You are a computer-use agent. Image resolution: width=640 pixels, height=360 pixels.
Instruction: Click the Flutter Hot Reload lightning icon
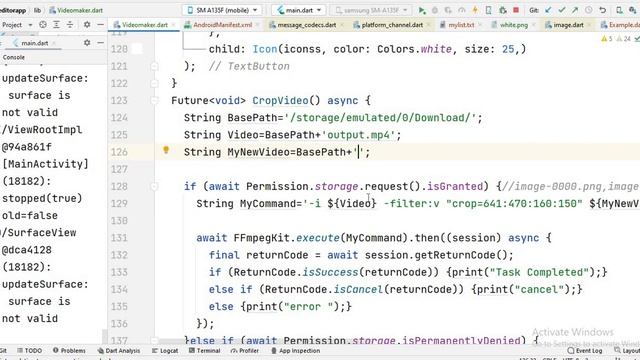pyautogui.click(x=475, y=10)
